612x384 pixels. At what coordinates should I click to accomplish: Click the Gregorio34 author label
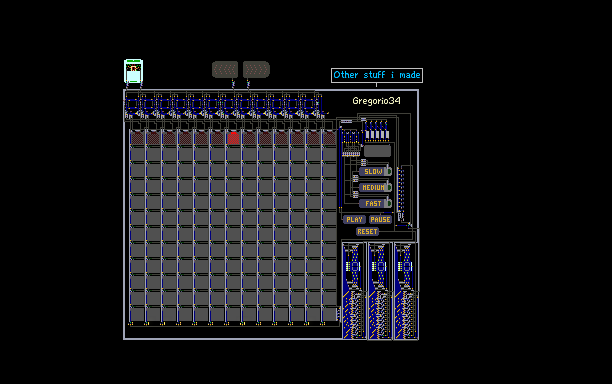coord(376,101)
